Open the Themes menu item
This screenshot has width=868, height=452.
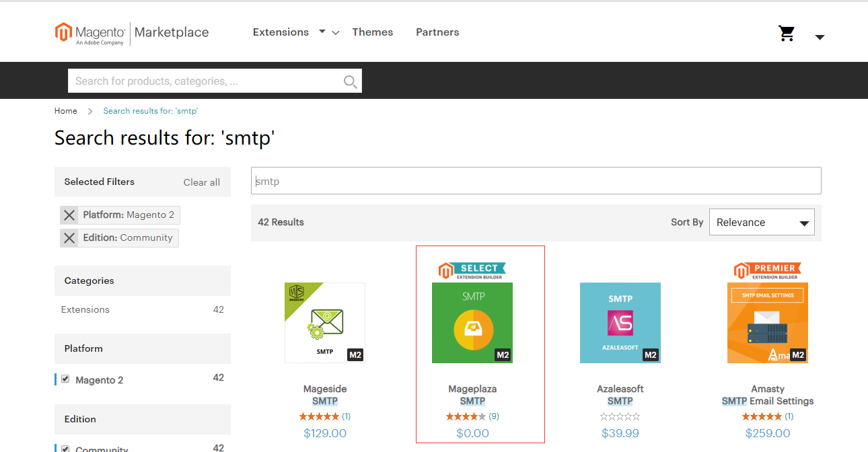(373, 32)
